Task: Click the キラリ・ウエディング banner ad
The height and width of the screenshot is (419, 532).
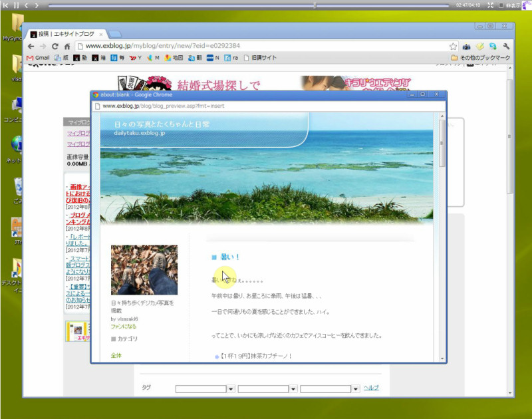Action: pyautogui.click(x=356, y=83)
